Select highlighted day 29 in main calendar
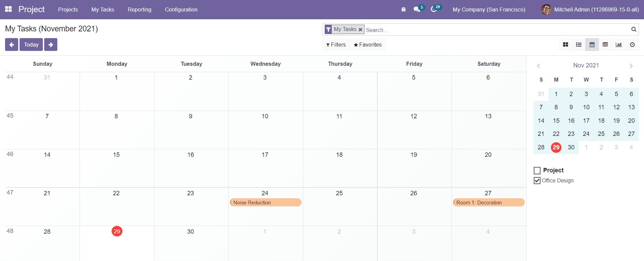 pos(117,231)
